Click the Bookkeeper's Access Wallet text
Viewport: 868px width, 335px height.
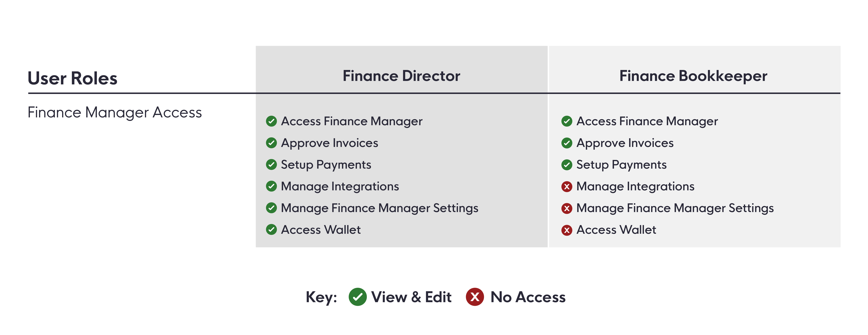pos(616,230)
